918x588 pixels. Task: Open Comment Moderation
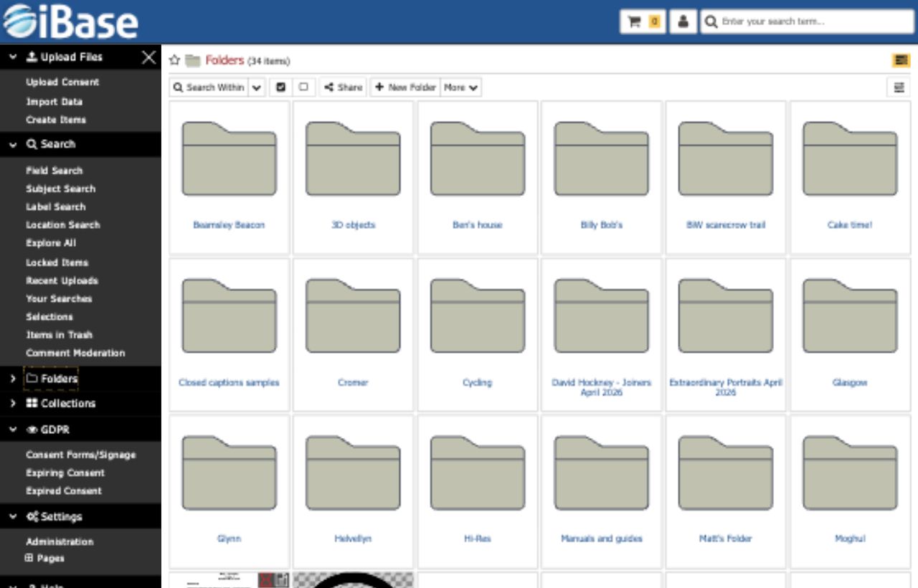tap(75, 353)
